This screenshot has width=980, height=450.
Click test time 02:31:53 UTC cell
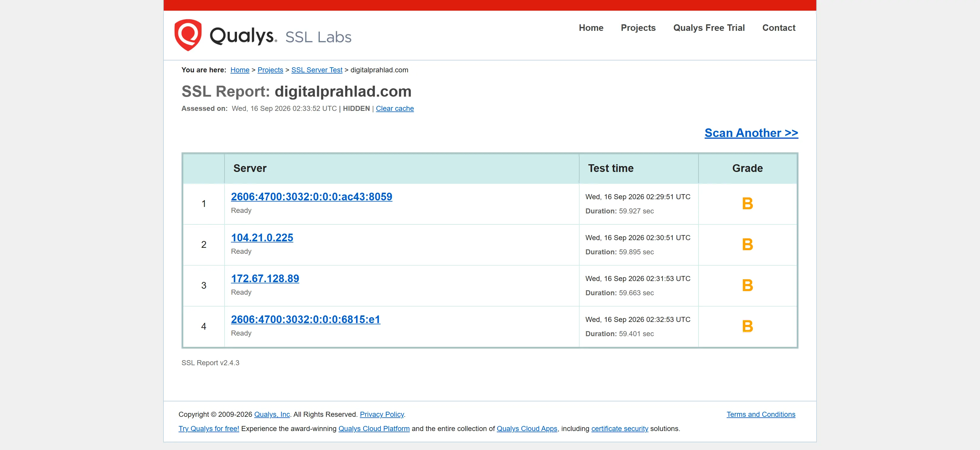pyautogui.click(x=638, y=279)
